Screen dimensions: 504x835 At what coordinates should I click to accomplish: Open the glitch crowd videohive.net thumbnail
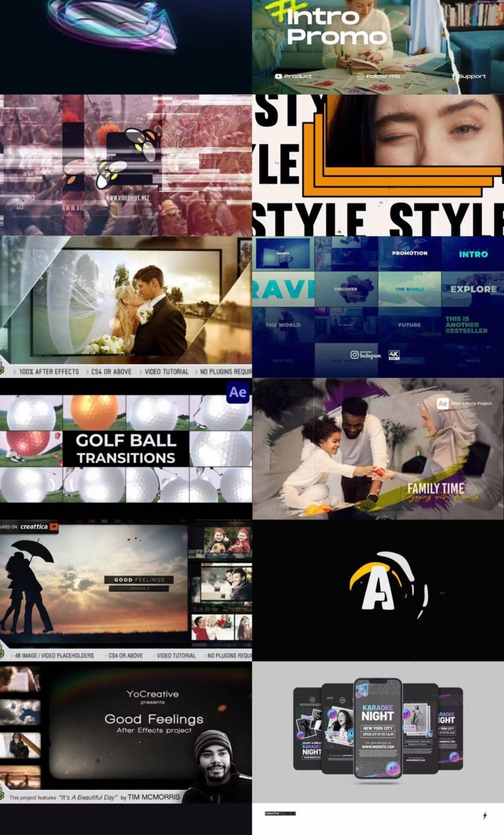[x=126, y=165]
